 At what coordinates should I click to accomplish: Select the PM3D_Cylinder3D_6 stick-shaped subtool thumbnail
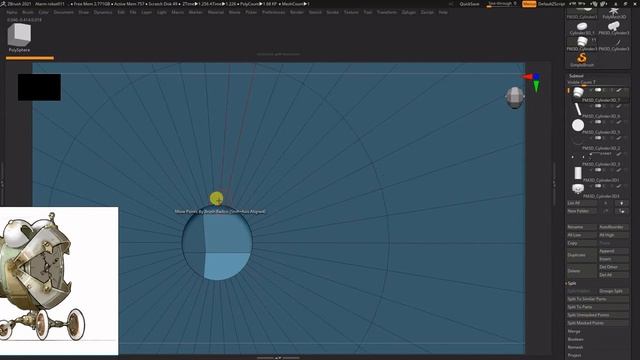578,109
